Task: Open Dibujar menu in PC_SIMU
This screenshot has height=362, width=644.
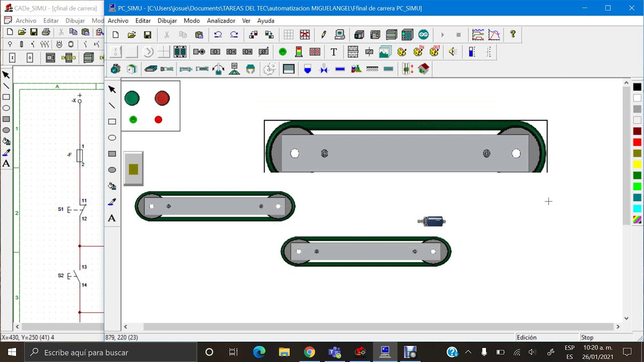Action: (x=167, y=21)
